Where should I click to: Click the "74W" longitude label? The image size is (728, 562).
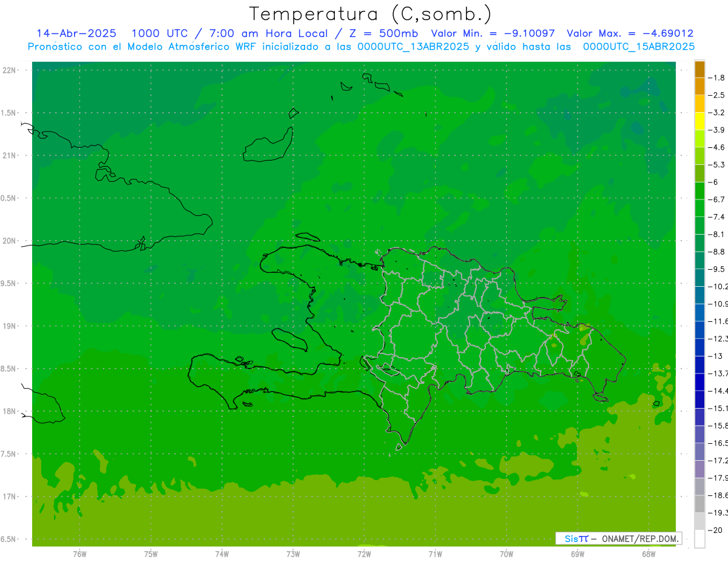[222, 554]
